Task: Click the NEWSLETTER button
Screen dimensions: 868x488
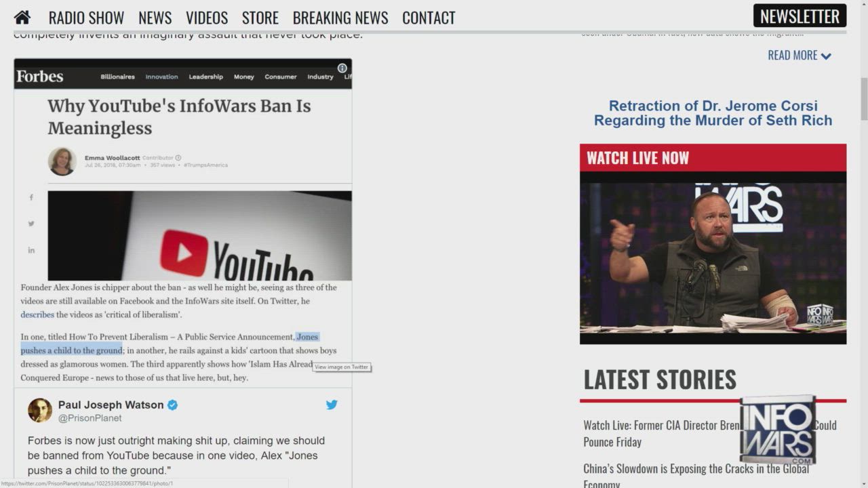Action: 800,16
